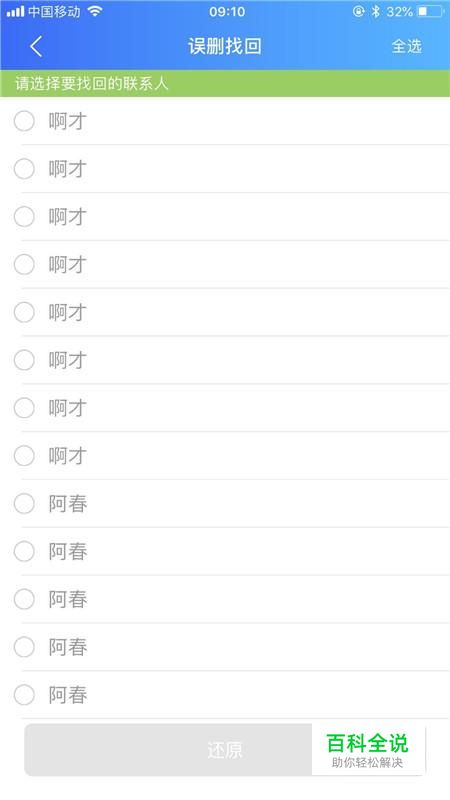Tap the battery indicator icon

coord(430,11)
